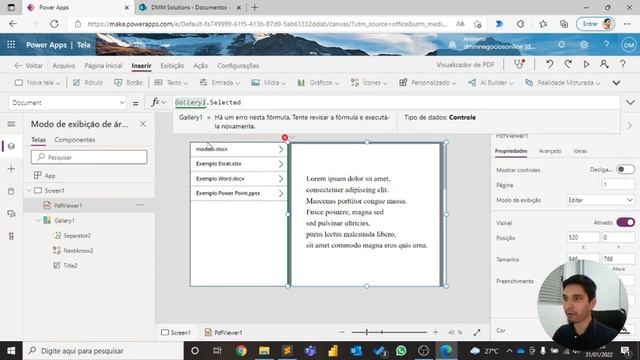Toggle the Mostrar controles switch
This screenshot has width=640, height=360.
click(625, 169)
